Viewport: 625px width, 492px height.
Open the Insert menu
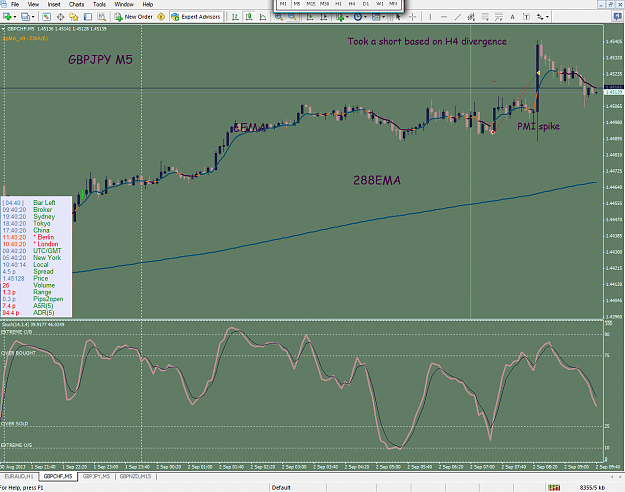[54, 4]
